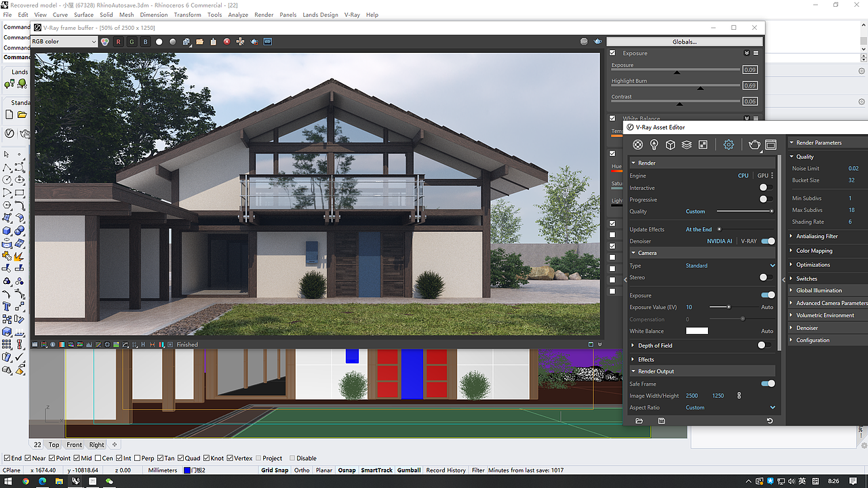Click the White Balance color swatch
The width and height of the screenshot is (868, 488).
pyautogui.click(x=696, y=331)
